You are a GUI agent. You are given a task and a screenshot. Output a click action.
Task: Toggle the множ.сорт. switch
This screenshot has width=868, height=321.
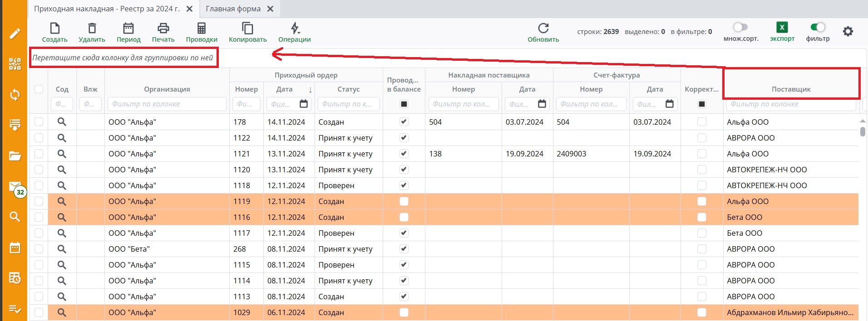[x=740, y=27]
